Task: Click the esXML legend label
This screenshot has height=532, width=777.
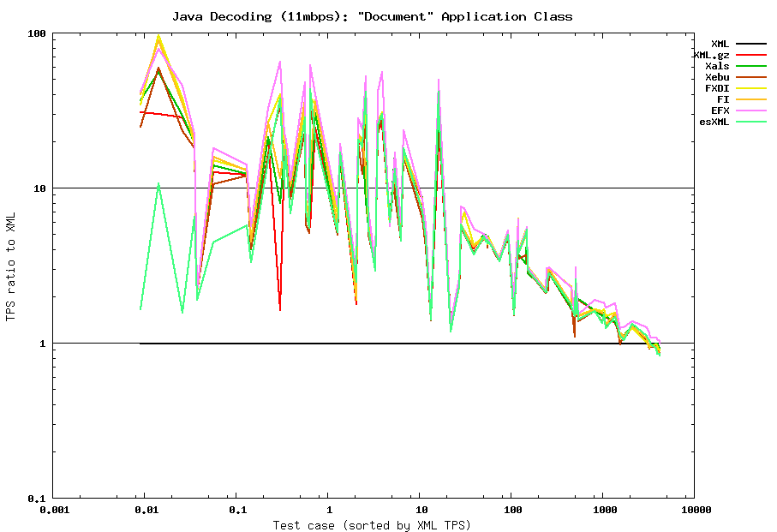Action: [x=714, y=122]
